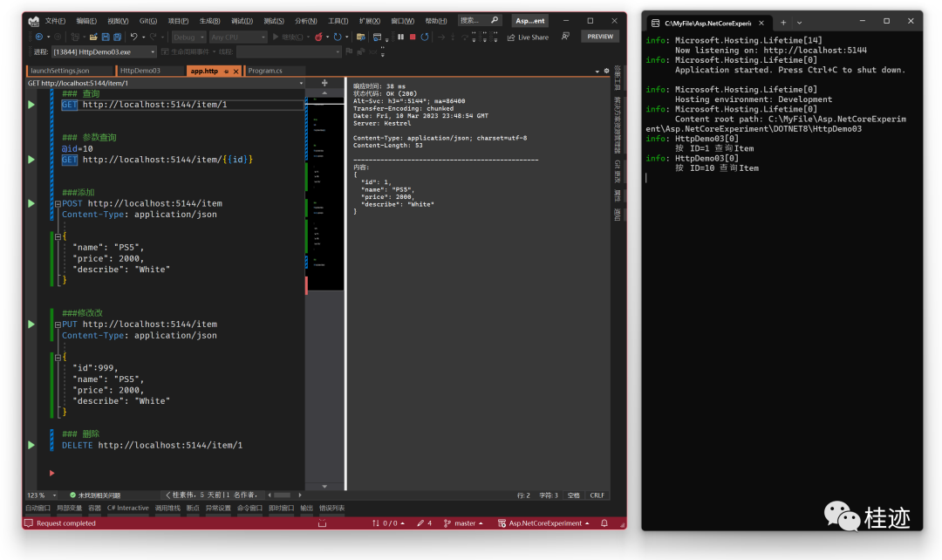Click the PREVIEW button
The height and width of the screenshot is (560, 942).
click(600, 37)
